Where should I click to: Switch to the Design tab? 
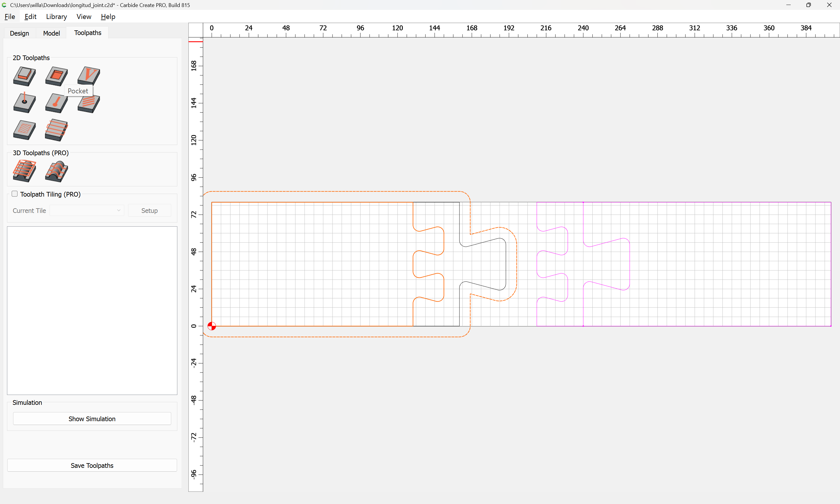pyautogui.click(x=19, y=33)
